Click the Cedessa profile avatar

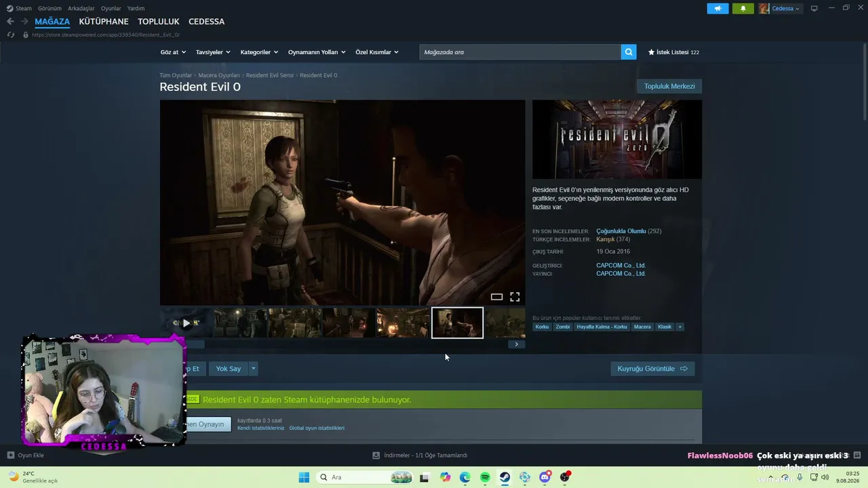click(x=764, y=9)
